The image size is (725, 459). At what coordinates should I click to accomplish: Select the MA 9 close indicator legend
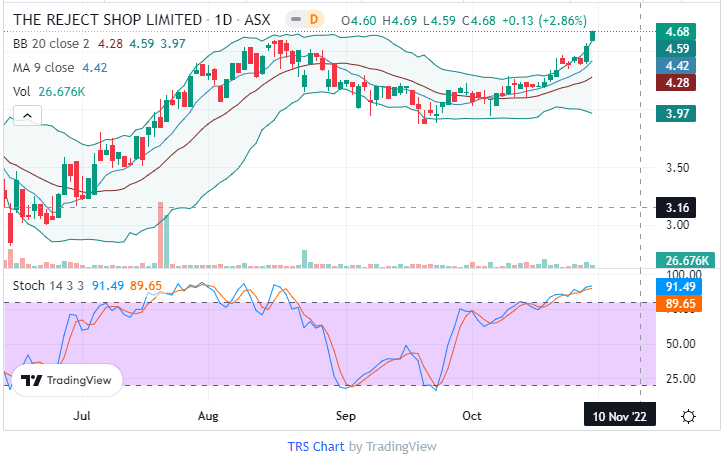coord(44,67)
